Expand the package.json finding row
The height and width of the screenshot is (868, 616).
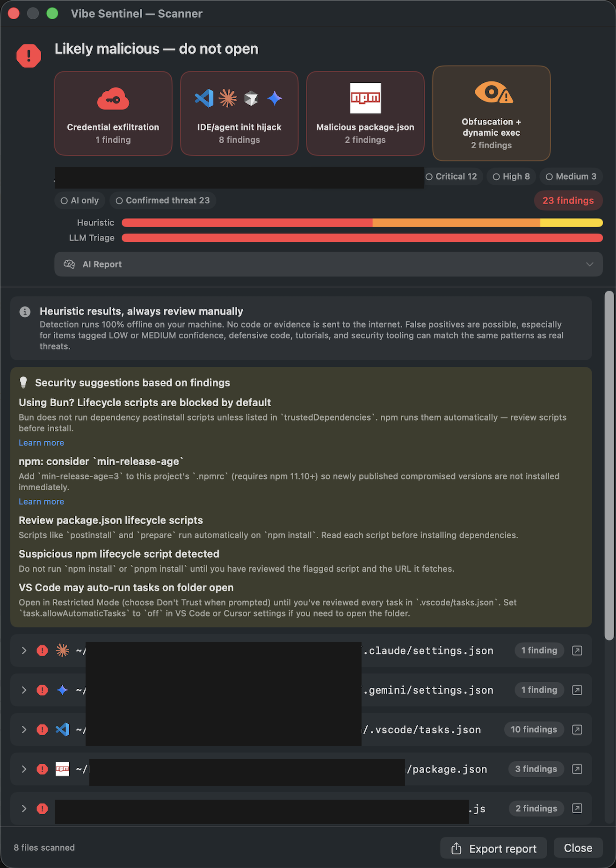24,769
